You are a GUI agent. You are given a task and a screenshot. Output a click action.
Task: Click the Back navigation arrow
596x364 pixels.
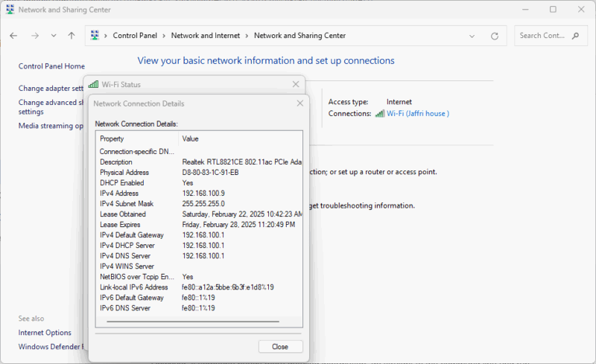[14, 36]
